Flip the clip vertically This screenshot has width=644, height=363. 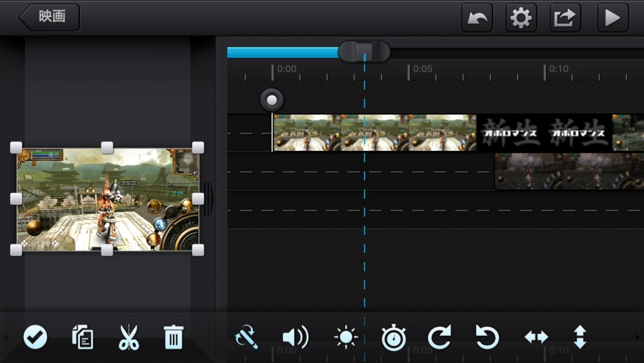pos(580,337)
